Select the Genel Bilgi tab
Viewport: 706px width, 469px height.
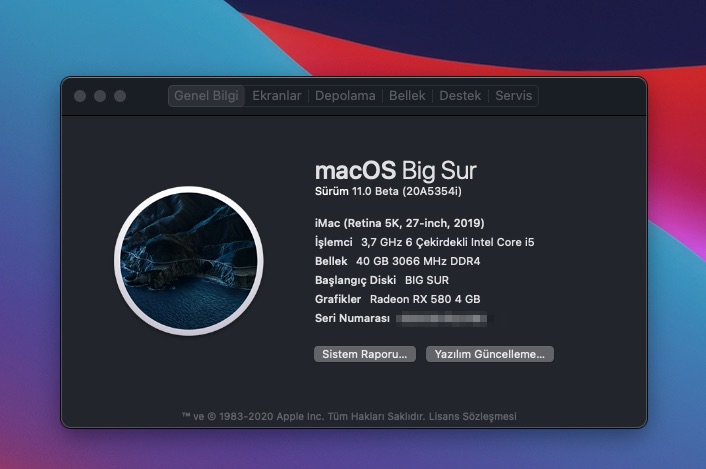click(206, 96)
